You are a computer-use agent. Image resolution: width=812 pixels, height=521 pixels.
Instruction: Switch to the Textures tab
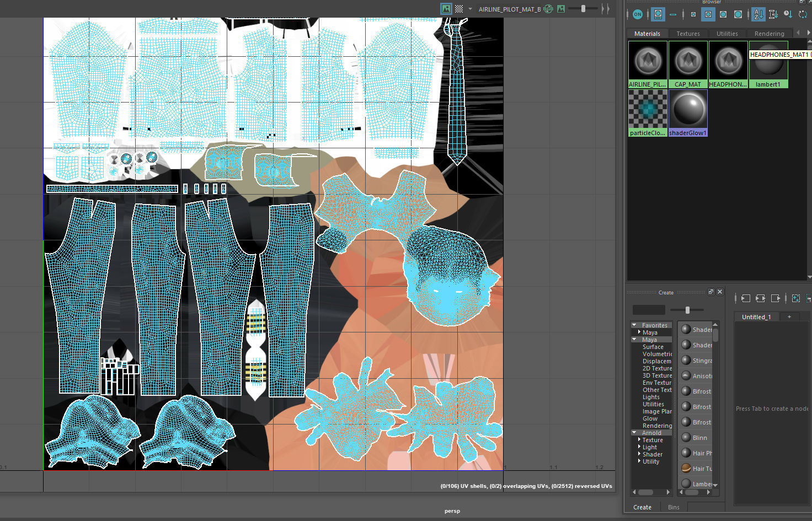pyautogui.click(x=688, y=34)
